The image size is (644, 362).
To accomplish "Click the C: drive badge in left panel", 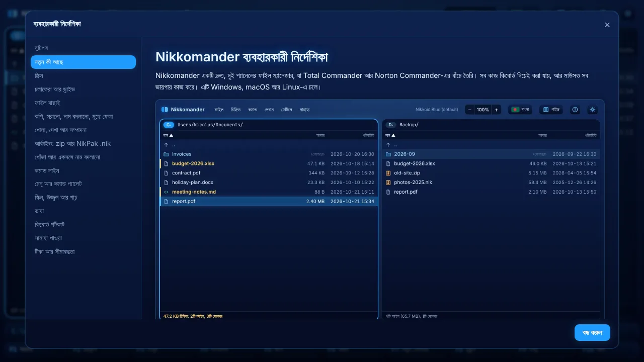I will pos(169,125).
